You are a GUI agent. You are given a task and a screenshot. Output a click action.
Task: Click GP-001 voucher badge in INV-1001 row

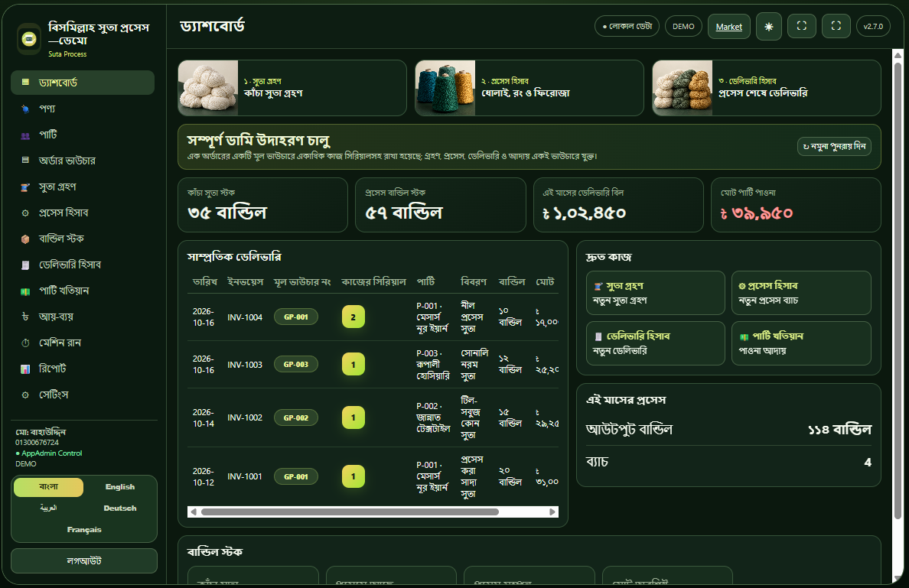(x=295, y=477)
